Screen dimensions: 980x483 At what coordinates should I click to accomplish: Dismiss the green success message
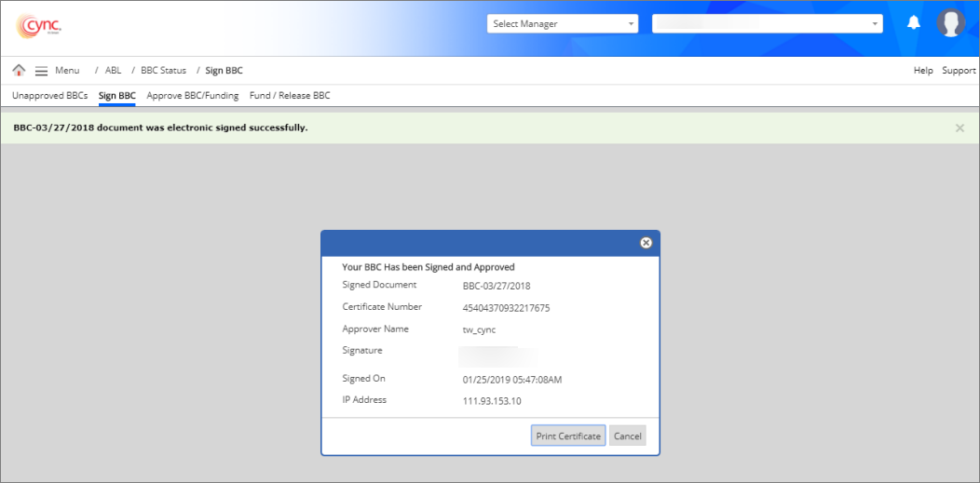click(960, 127)
